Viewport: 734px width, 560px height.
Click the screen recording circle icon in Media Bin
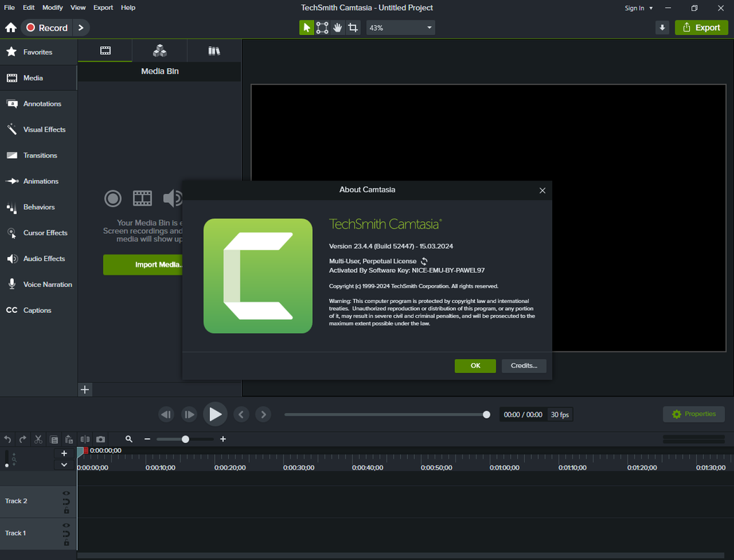coord(113,199)
